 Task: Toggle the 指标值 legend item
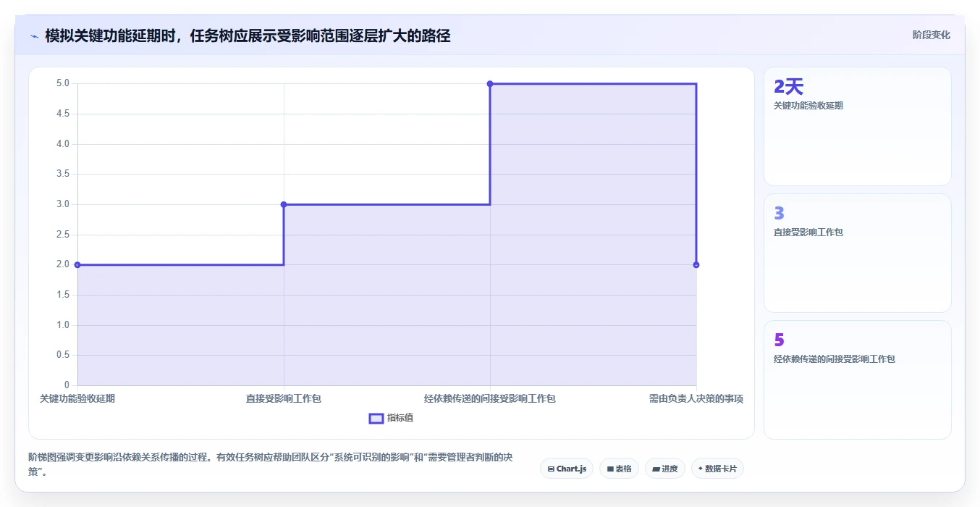392,418
